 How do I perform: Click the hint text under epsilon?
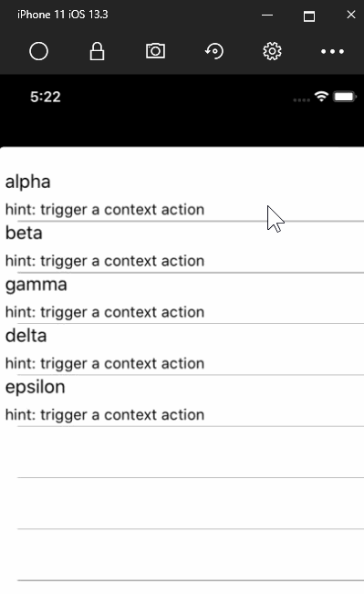pos(105,415)
